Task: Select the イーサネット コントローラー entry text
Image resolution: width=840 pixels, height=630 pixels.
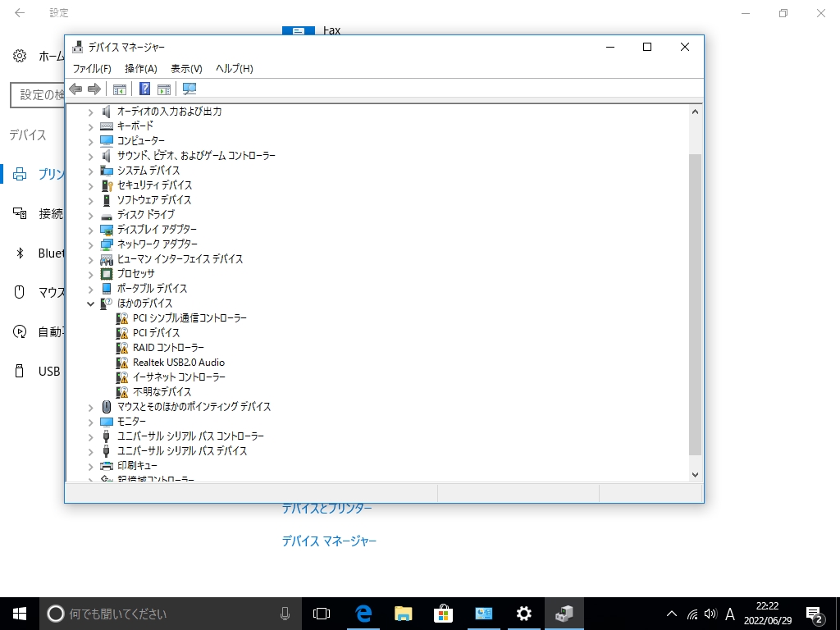Action: pyautogui.click(x=179, y=377)
